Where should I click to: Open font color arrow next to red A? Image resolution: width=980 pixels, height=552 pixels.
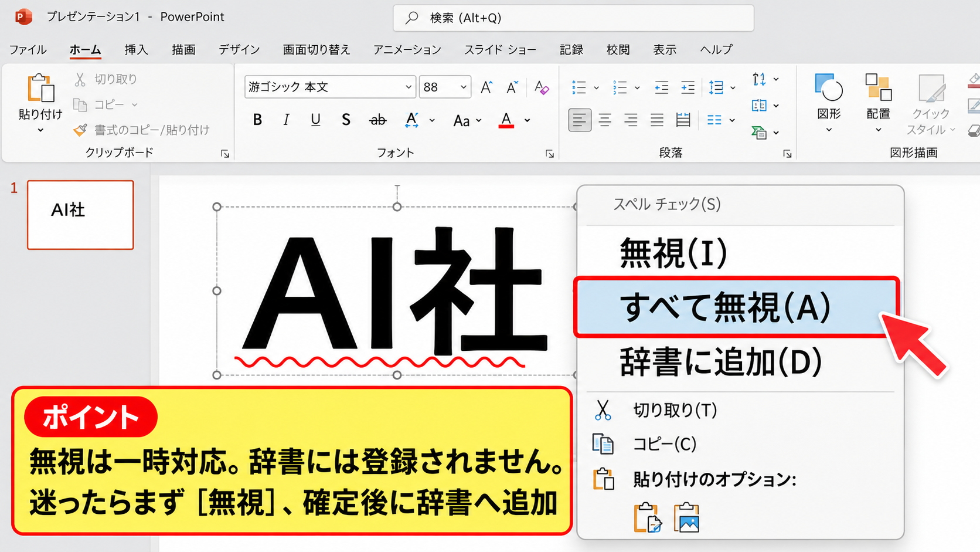coord(528,121)
